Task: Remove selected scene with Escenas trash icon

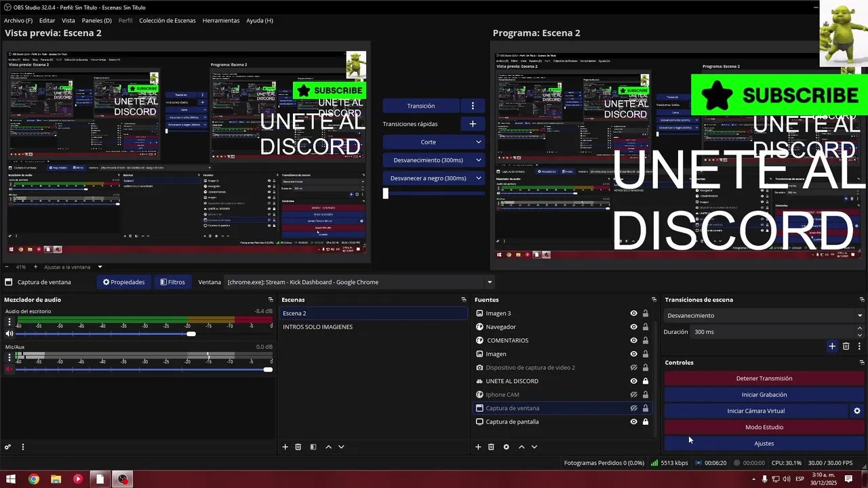Action: pos(298,447)
